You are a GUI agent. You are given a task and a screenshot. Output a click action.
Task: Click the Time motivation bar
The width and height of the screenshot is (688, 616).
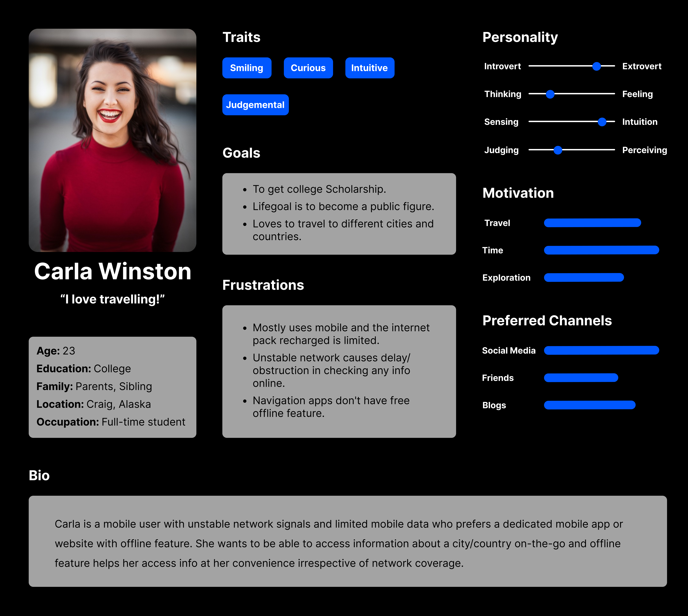click(x=601, y=250)
